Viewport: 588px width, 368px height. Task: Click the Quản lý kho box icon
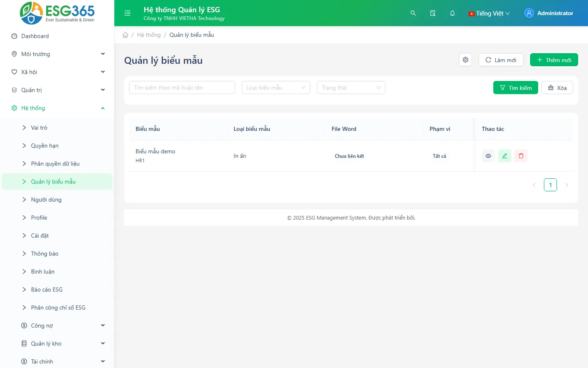pos(24,343)
